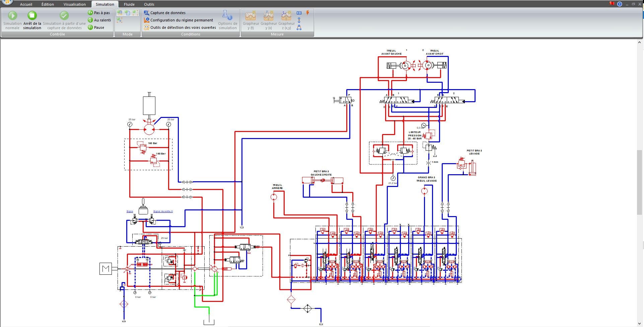Select the electric motor M block

point(106,269)
